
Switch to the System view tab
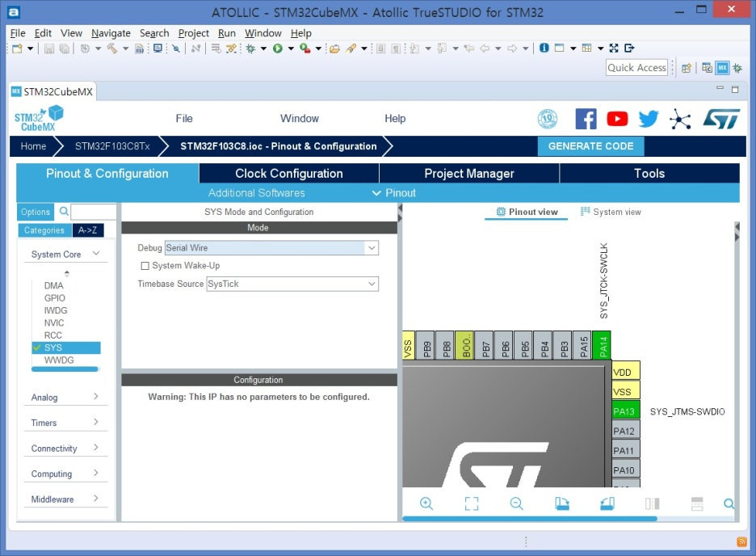point(611,213)
